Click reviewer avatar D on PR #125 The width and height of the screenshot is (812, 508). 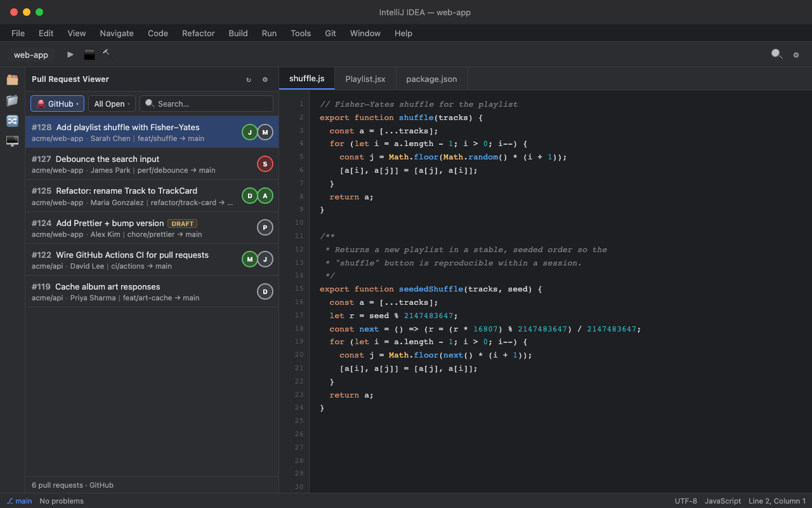tap(250, 196)
